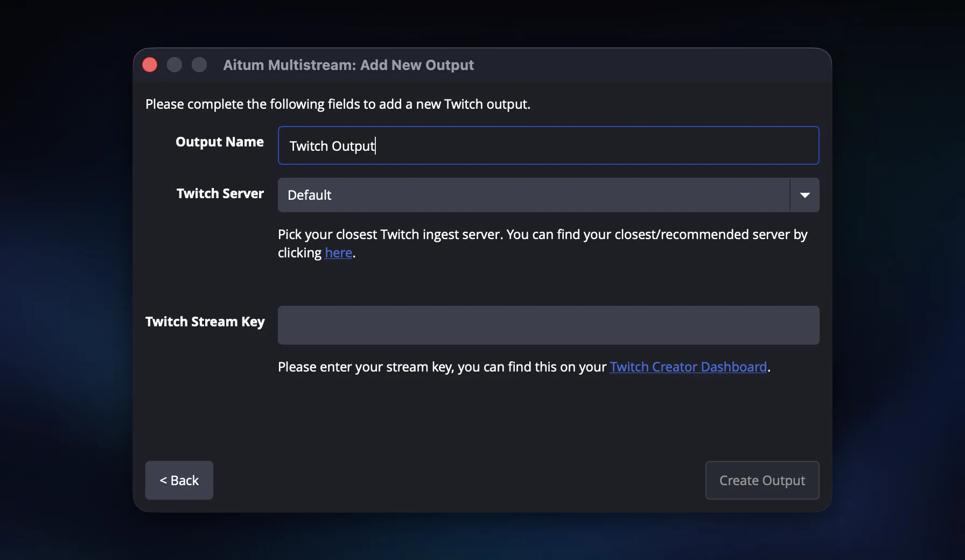Image resolution: width=965 pixels, height=560 pixels.
Task: Focus the Twitch Stream Key field
Action: click(x=548, y=325)
